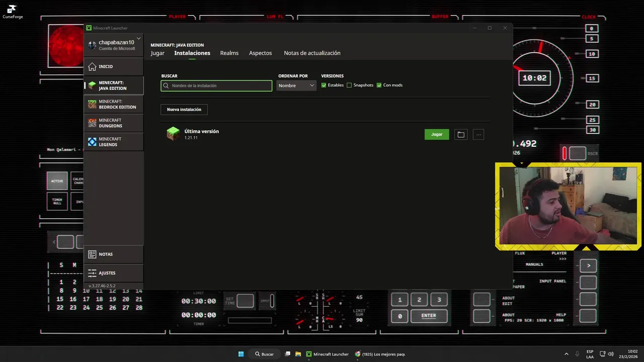
Task: Click the Nueva instalación button
Action: (x=184, y=109)
